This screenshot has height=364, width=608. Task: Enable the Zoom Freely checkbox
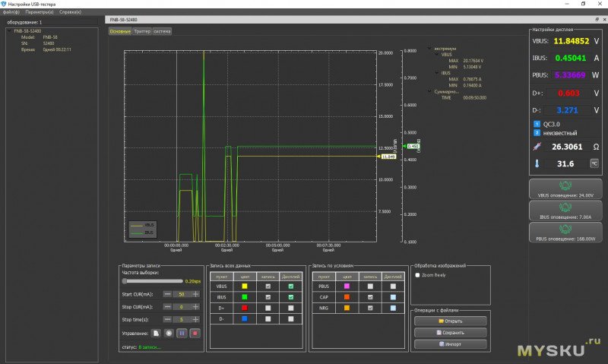(417, 275)
